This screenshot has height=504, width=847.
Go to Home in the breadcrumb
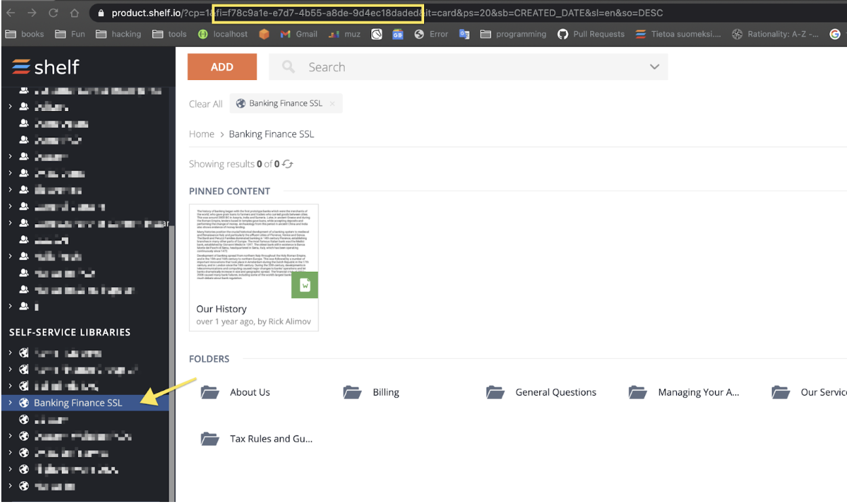pyautogui.click(x=202, y=134)
